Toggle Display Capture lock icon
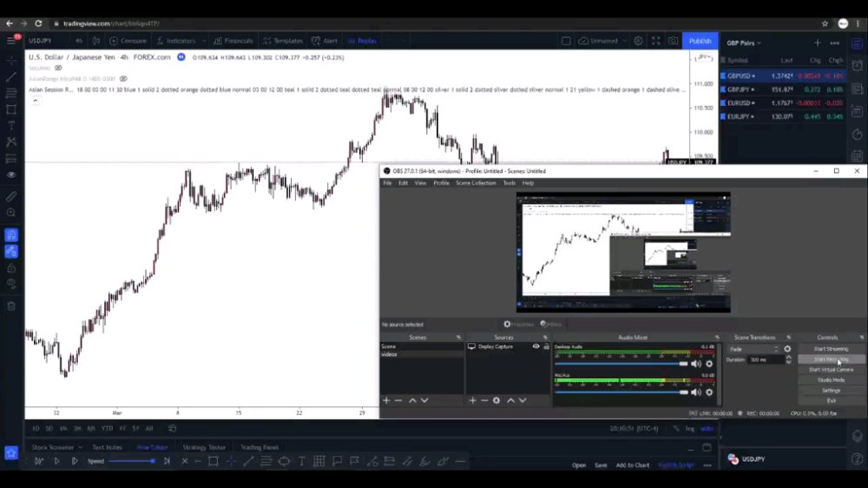This screenshot has height=488, width=868. pos(546,346)
